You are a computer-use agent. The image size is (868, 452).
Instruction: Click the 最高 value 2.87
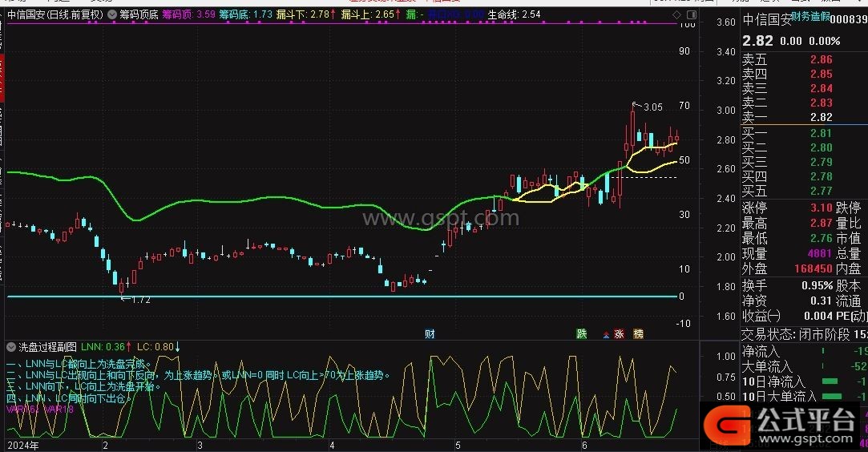[822, 223]
